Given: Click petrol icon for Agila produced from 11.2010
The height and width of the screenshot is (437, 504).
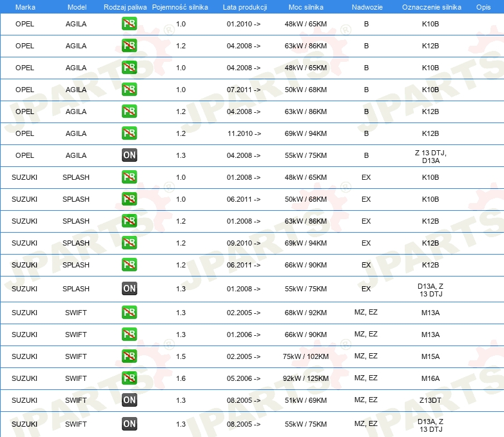Looking at the screenshot, I should point(130,133).
